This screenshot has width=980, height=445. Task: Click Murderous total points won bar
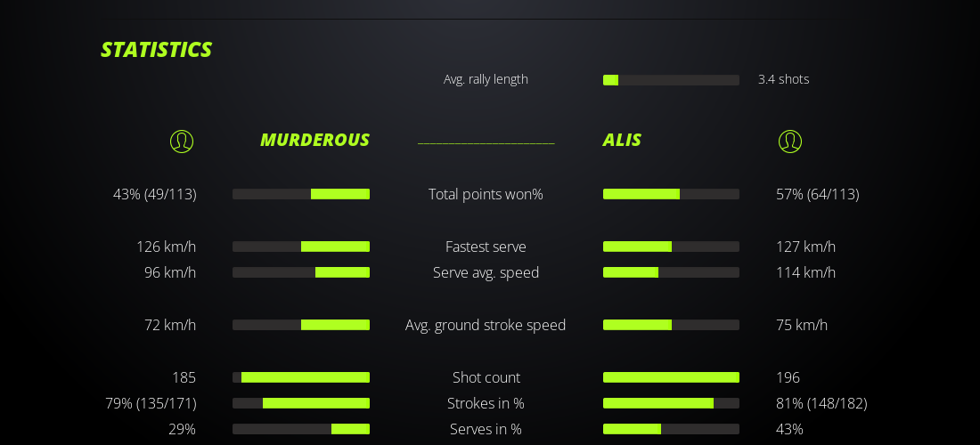coord(301,194)
